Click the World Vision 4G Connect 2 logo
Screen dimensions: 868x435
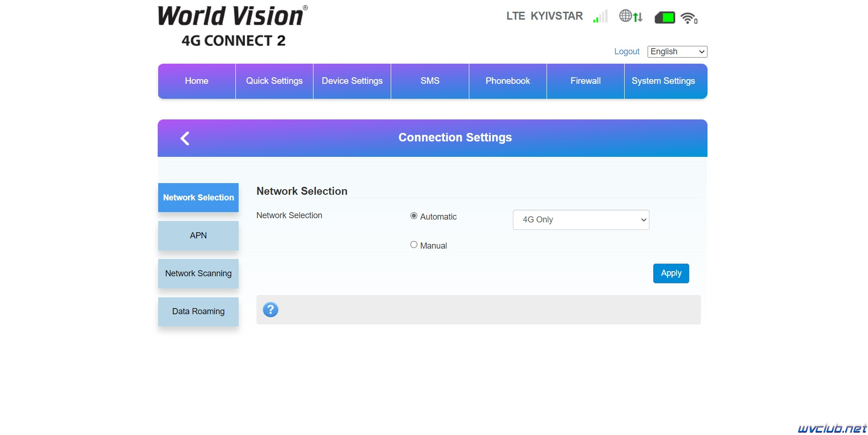pyautogui.click(x=233, y=26)
